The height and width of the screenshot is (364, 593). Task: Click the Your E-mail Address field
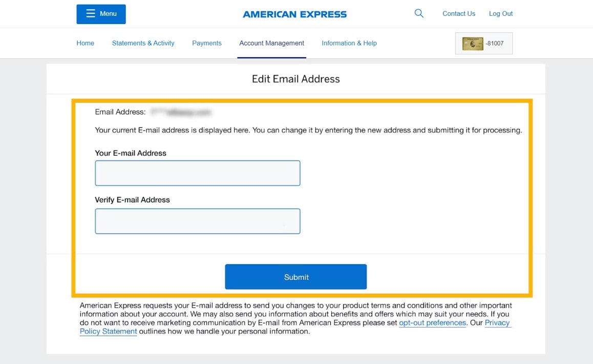(198, 173)
